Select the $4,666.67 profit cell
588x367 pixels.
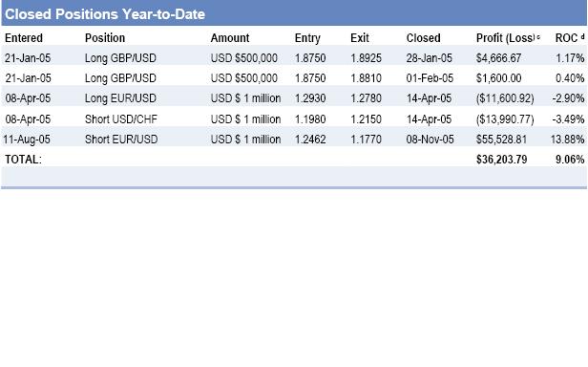[498, 58]
